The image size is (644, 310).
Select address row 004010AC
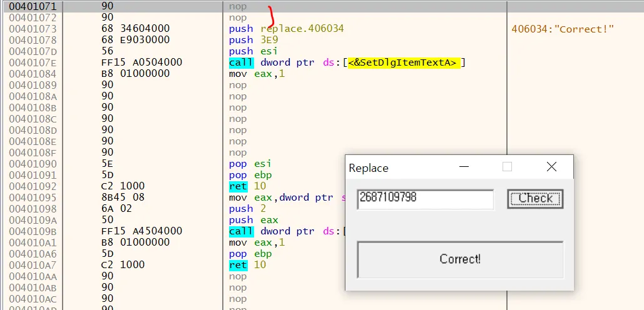(x=33, y=298)
